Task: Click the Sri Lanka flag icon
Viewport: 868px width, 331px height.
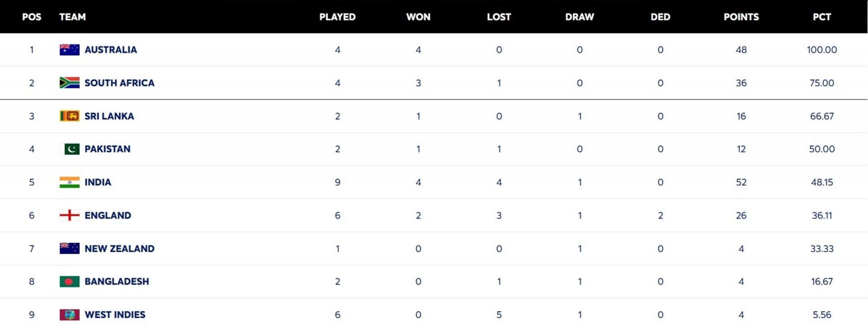Action: [x=70, y=116]
